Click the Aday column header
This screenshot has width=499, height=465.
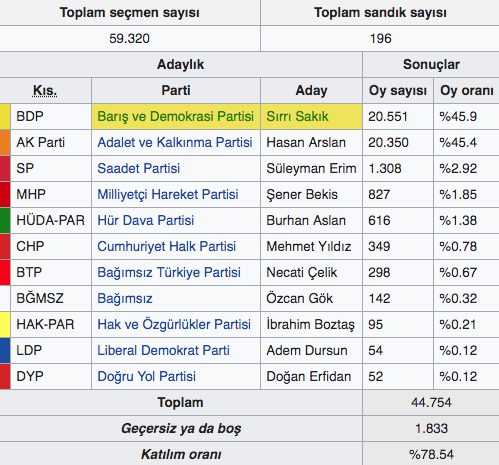(311, 91)
